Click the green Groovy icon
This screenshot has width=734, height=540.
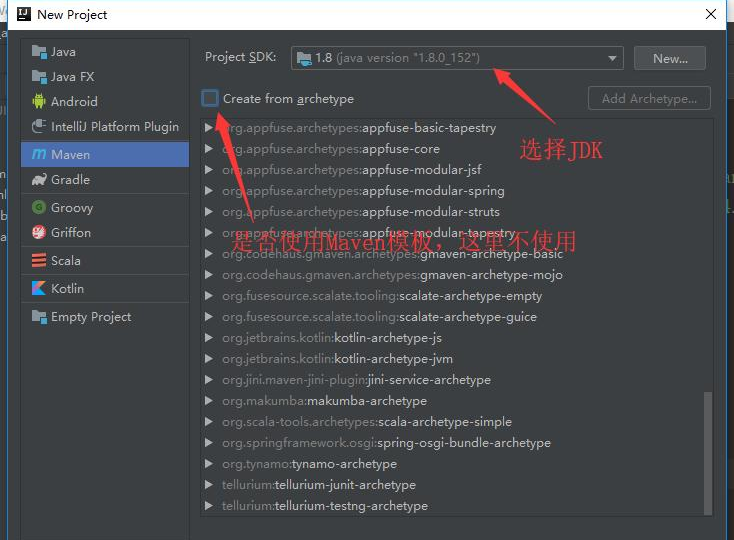coord(39,207)
